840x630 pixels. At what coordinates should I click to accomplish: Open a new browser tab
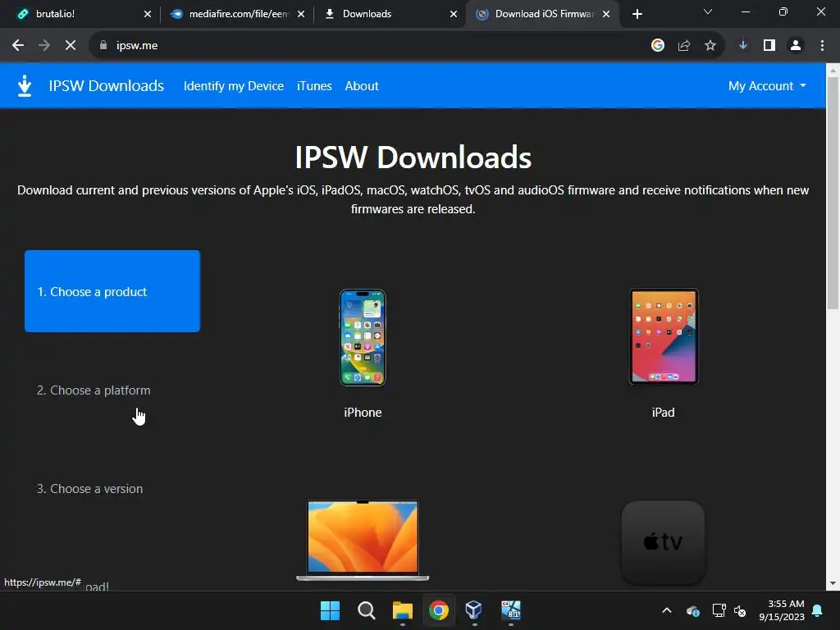tap(637, 14)
